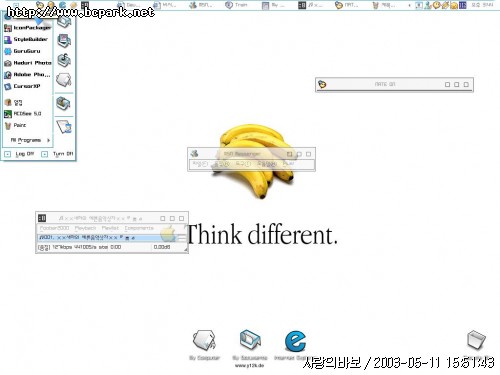Image resolution: width=500 pixels, height=375 pixels.
Task: Click the clock face tray icon
Action: (436, 5)
